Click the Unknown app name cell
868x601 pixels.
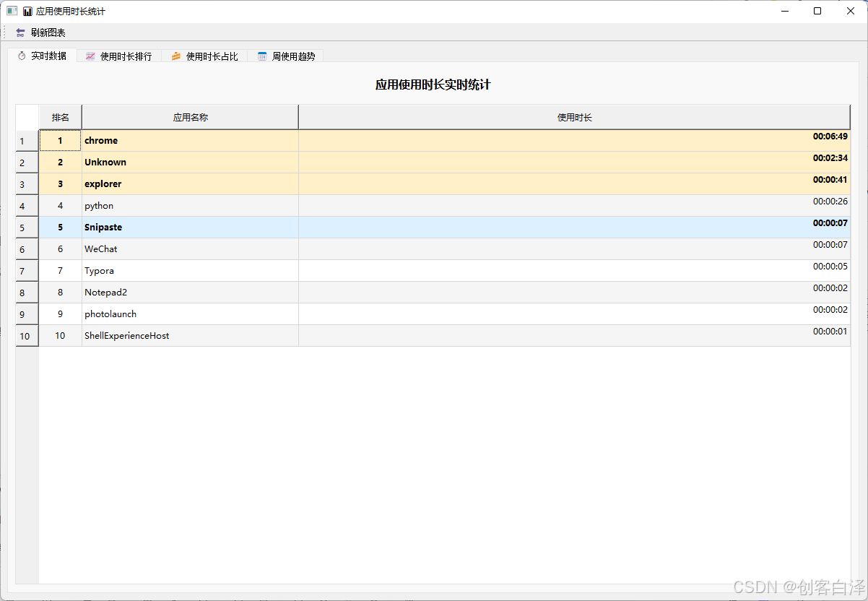tap(191, 163)
